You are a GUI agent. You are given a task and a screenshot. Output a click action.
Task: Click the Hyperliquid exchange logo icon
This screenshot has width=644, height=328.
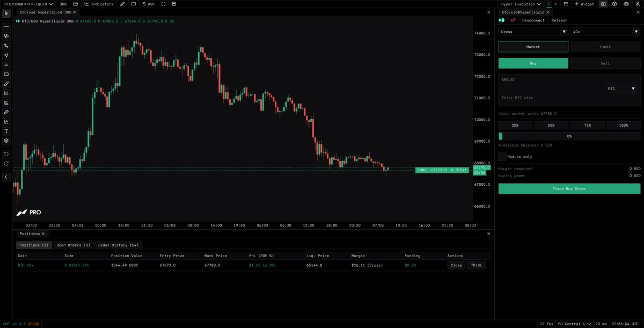502,20
